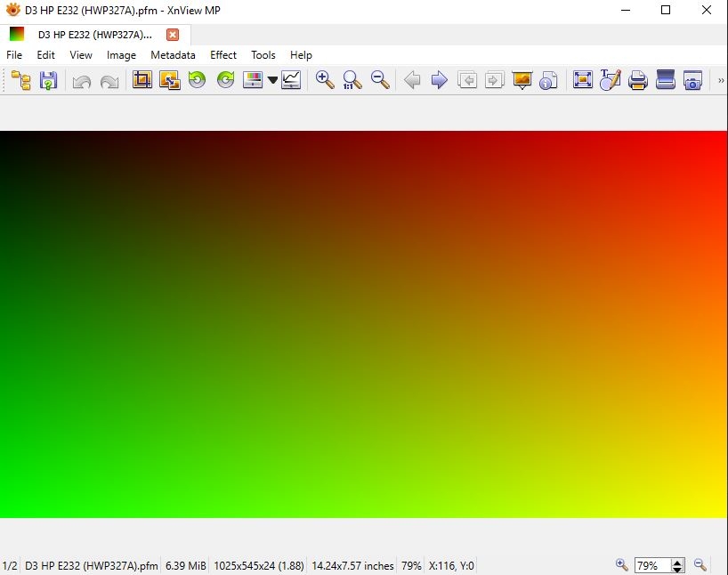Click the 79% zoom input field
The width and height of the screenshot is (728, 575).
click(x=651, y=565)
